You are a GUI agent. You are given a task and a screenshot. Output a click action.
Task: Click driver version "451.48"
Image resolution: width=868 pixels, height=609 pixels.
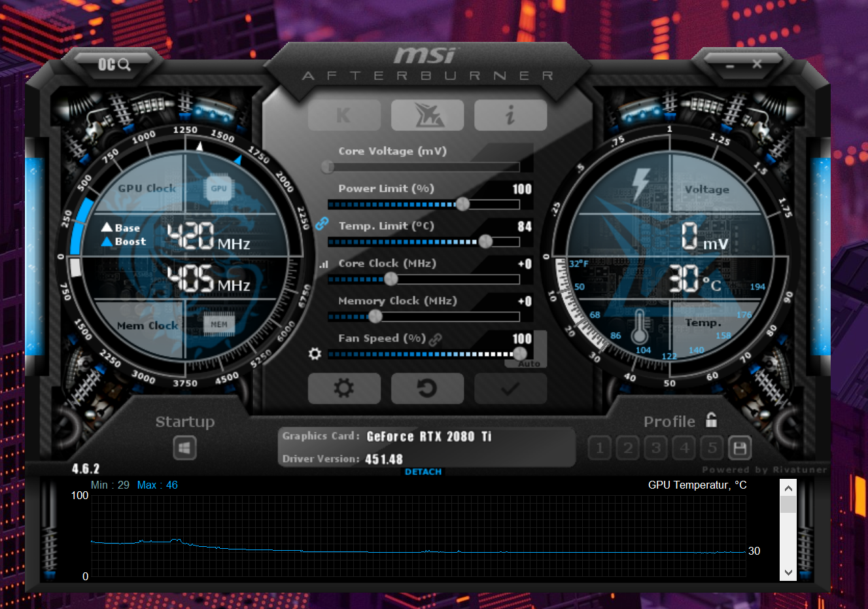(384, 459)
